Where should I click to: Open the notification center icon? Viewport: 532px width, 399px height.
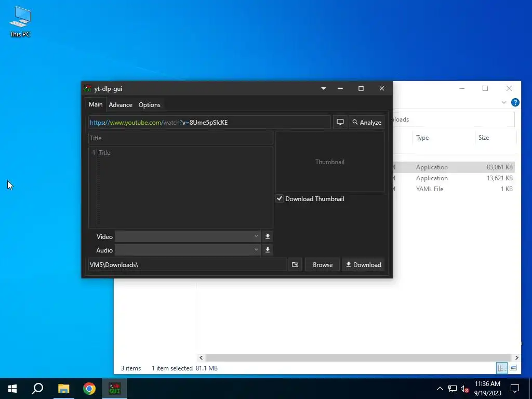point(515,389)
